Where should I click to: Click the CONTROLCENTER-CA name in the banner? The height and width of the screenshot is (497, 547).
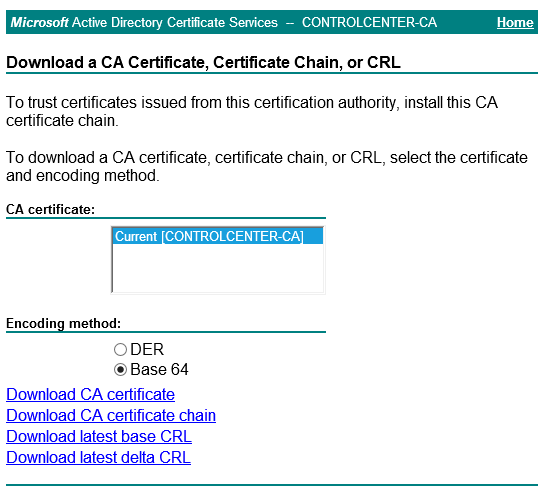(369, 22)
